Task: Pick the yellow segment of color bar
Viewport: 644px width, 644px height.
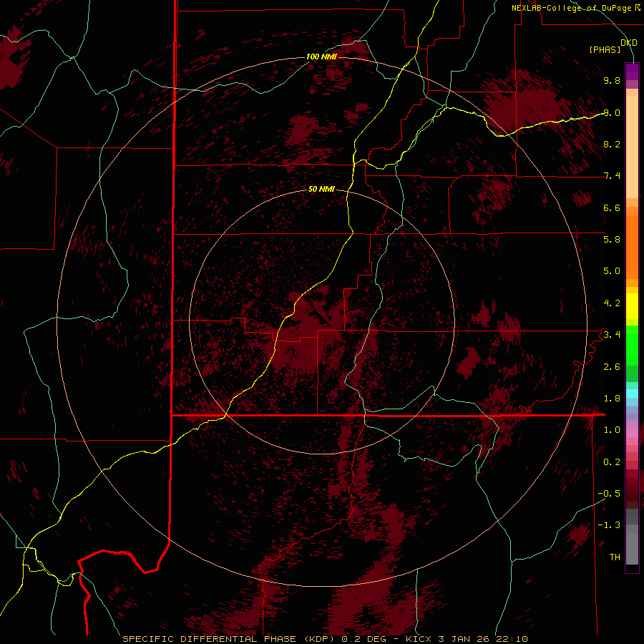Action: pos(632,306)
